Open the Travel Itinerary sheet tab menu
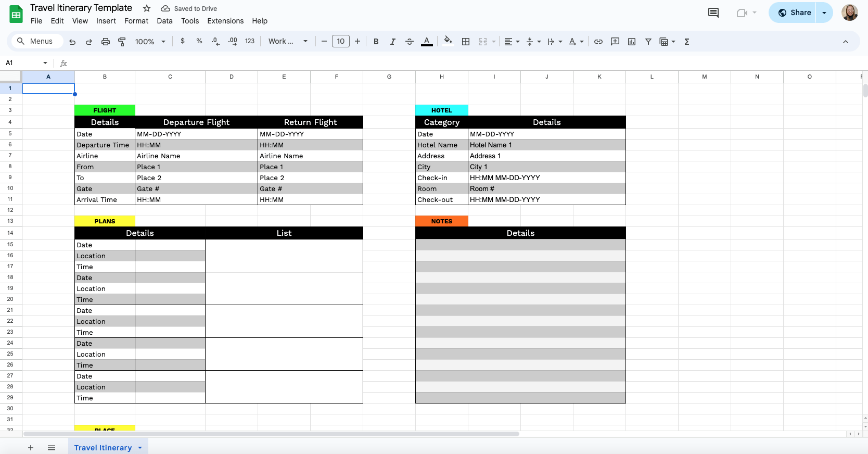 tap(140, 448)
